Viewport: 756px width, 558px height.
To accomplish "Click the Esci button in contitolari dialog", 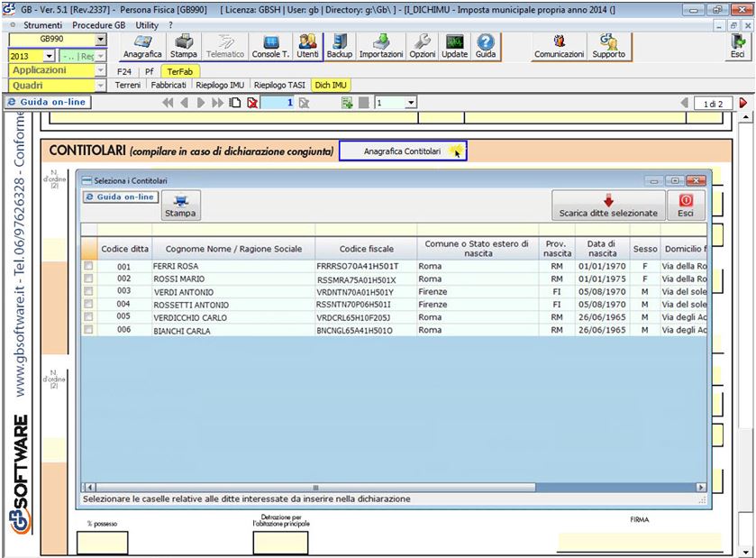I will tap(686, 206).
